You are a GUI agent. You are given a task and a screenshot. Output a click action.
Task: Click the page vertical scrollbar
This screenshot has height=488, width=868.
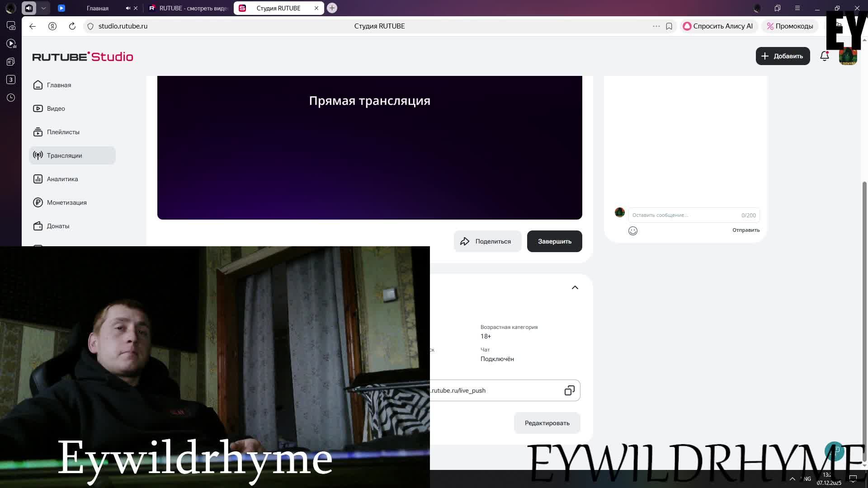point(864,316)
